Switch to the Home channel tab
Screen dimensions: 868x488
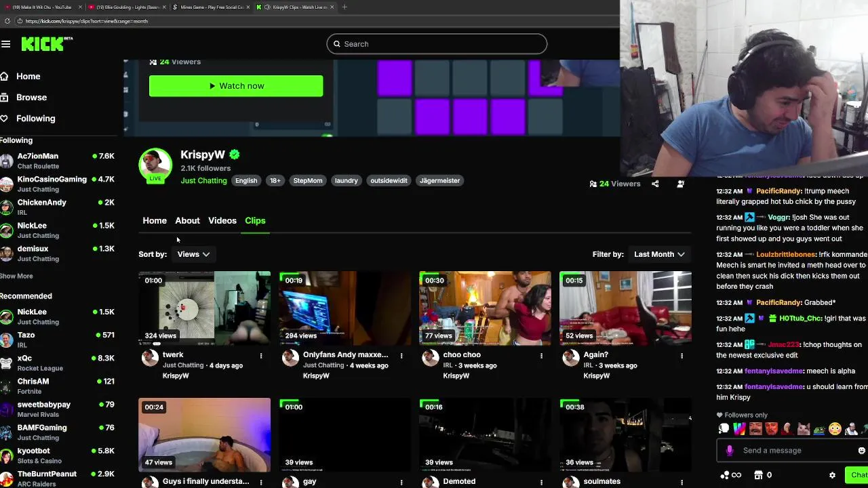(155, 221)
